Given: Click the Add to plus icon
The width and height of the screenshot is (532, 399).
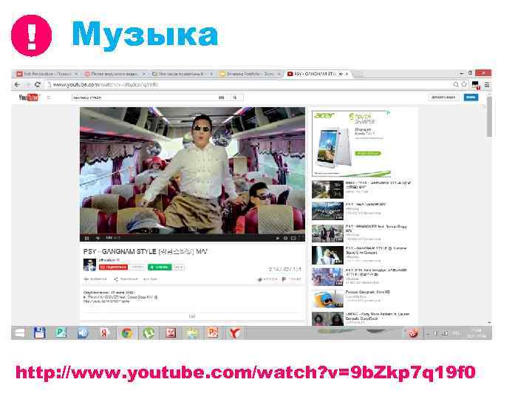Looking at the screenshot, I should click(x=86, y=279).
